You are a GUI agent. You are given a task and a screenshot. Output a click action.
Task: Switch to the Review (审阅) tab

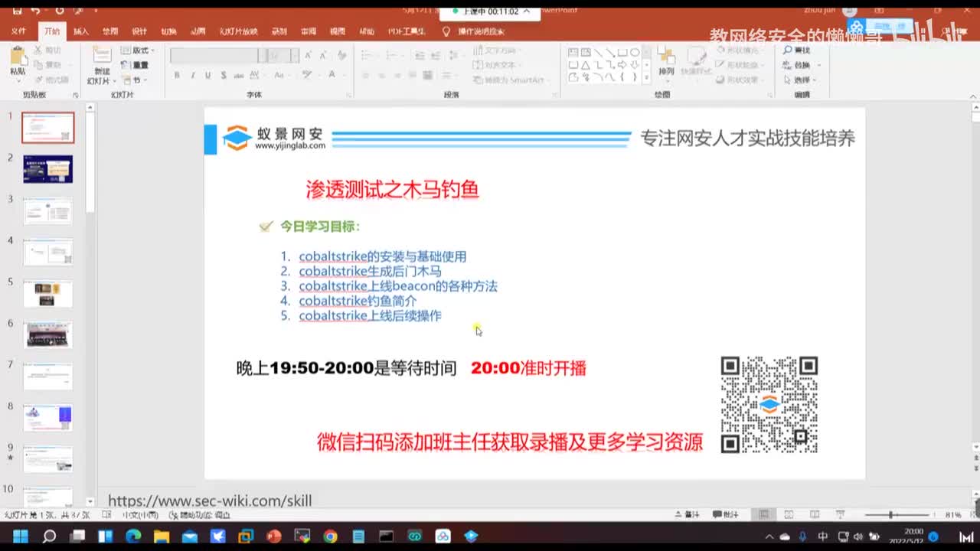pos(309,31)
